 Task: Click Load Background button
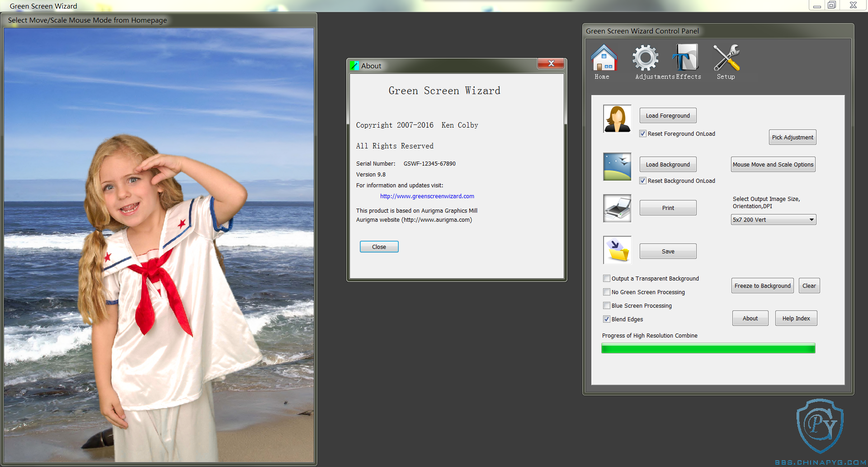[668, 164]
